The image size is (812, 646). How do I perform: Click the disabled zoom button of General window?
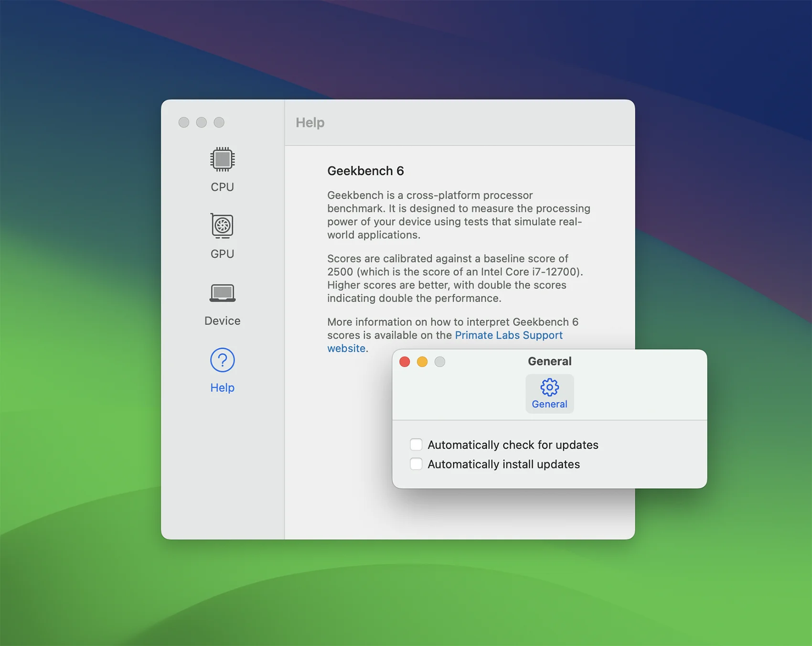click(x=440, y=362)
